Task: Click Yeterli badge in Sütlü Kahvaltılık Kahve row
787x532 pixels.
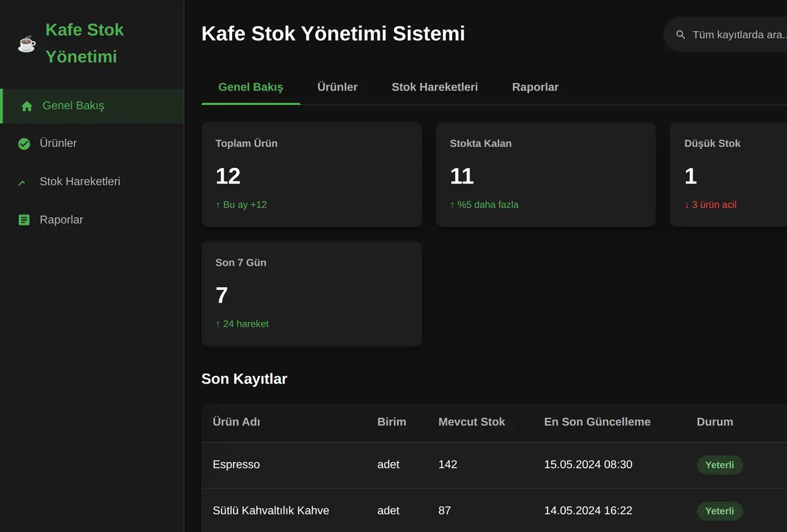Action: pos(719,511)
